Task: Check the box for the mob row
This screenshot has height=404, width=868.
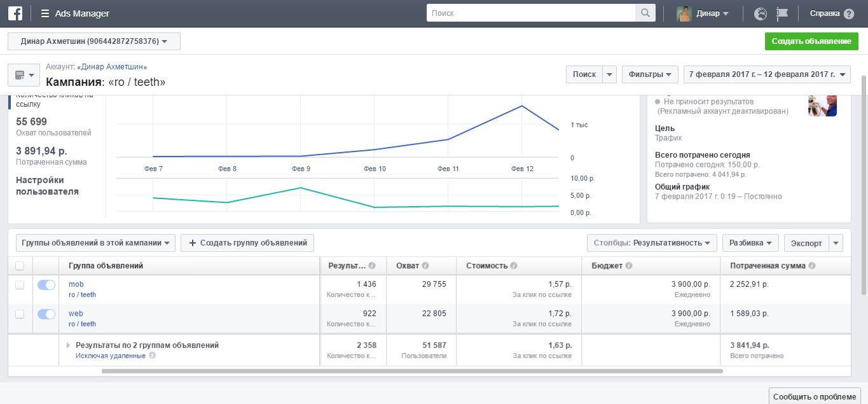Action: coord(20,285)
